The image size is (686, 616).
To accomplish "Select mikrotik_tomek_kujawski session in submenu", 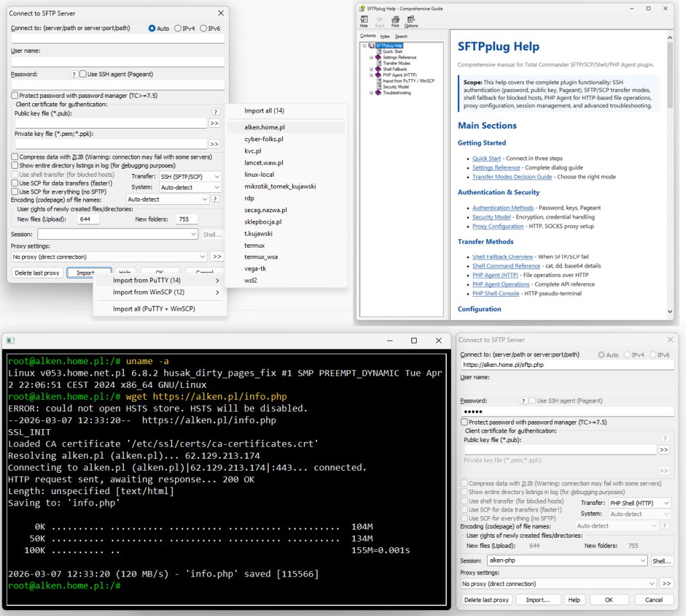I will coord(286,186).
